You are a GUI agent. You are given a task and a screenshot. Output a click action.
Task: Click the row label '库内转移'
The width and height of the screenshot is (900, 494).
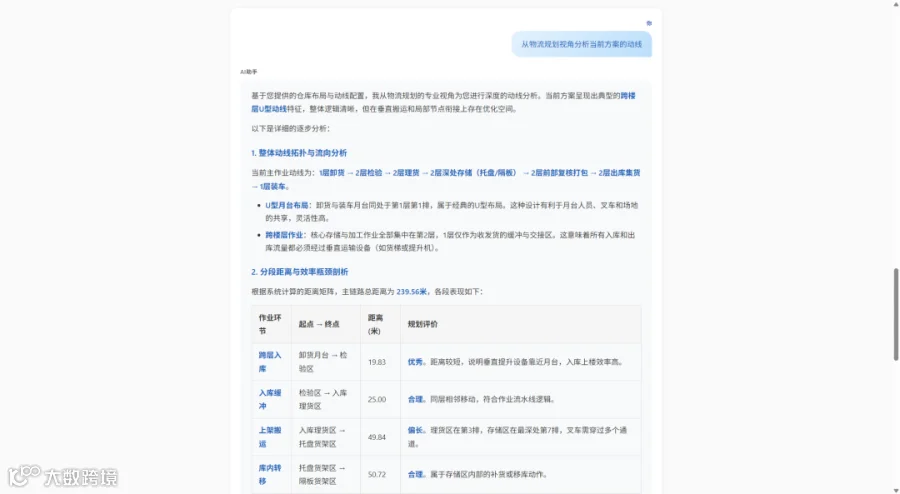(x=270, y=474)
